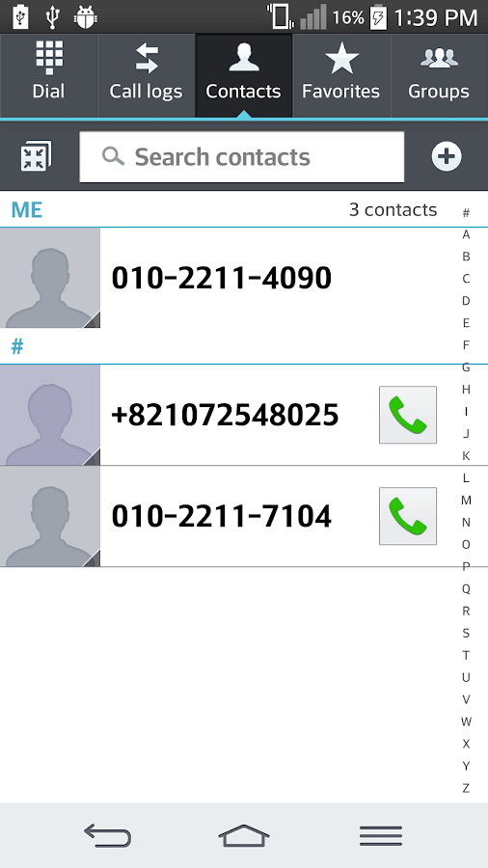488x868 pixels.
Task: Switch to the Call logs tab
Action: click(x=146, y=76)
